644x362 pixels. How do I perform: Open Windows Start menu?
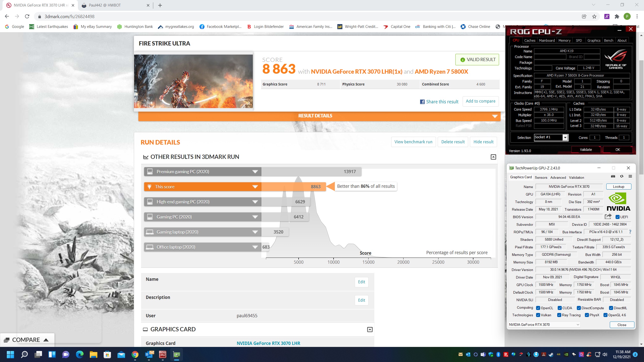coord(10,355)
